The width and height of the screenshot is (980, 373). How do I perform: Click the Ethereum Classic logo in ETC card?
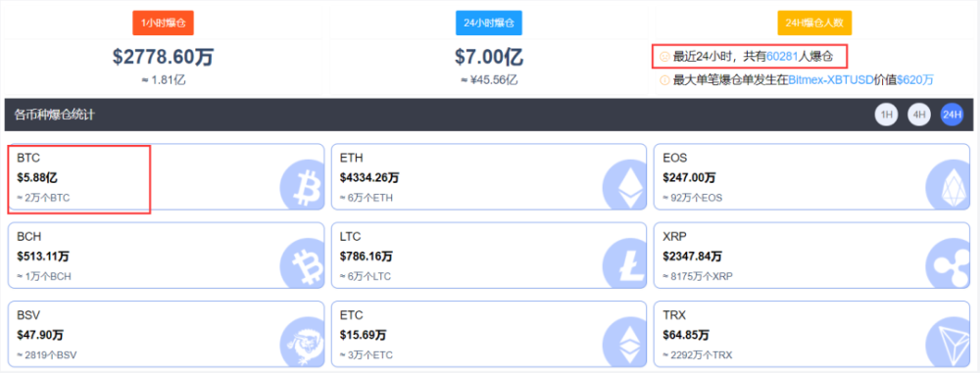[x=624, y=343]
